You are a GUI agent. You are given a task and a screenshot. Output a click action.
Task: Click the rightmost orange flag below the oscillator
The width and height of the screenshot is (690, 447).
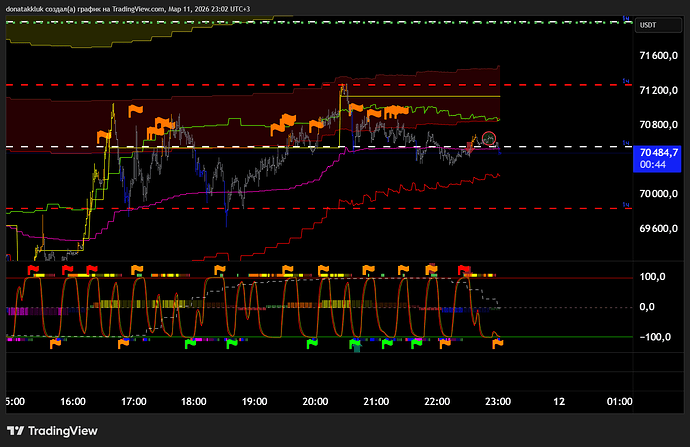click(497, 343)
